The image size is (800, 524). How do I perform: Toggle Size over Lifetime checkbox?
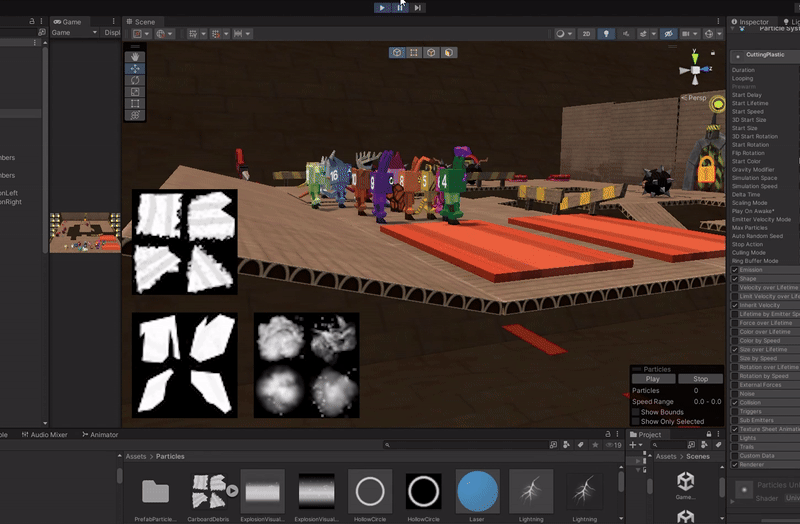(x=735, y=350)
